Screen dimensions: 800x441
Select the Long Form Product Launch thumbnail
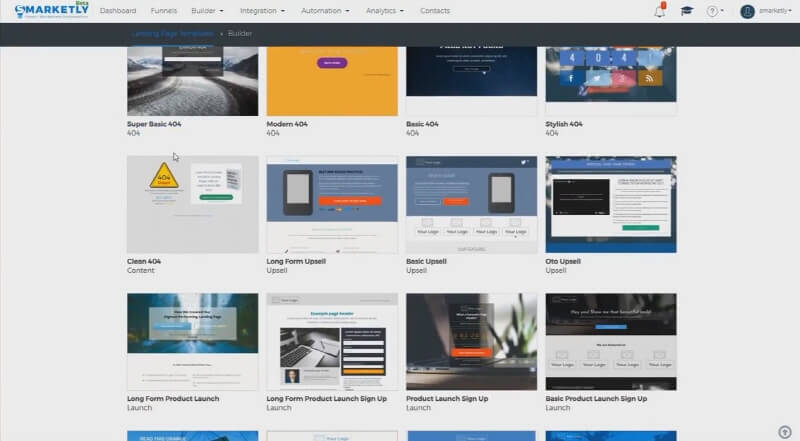tap(192, 342)
